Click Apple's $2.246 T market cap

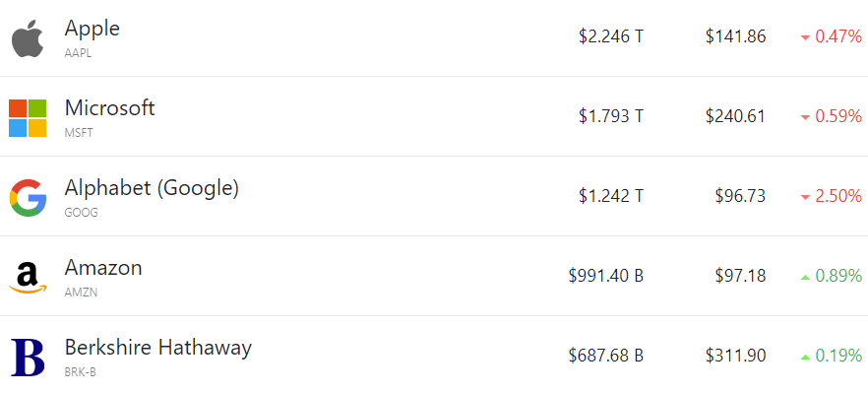611,36
